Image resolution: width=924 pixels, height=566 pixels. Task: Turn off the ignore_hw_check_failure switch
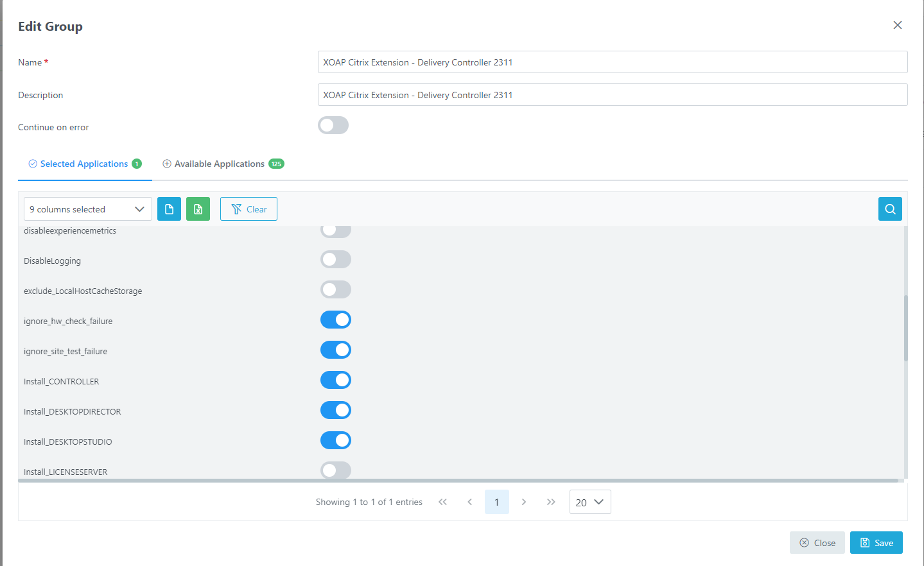pyautogui.click(x=335, y=319)
